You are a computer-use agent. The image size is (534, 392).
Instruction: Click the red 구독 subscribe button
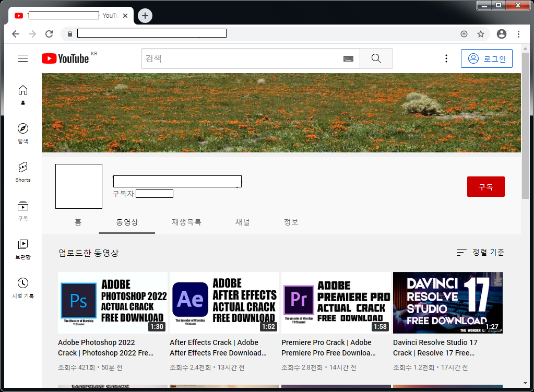tap(485, 187)
